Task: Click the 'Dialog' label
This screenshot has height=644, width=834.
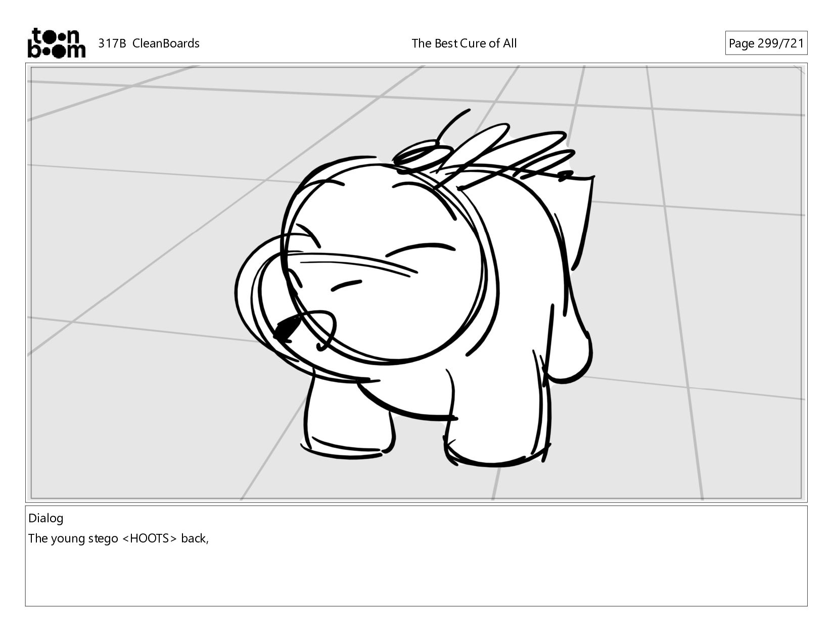Action: coord(45,518)
